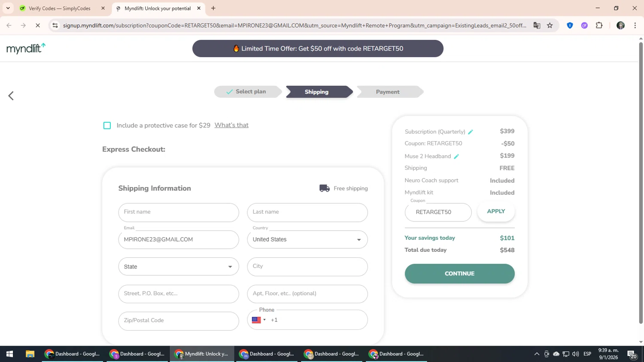Click the Translate page icon
This screenshot has width=644, height=362.
coord(537,25)
